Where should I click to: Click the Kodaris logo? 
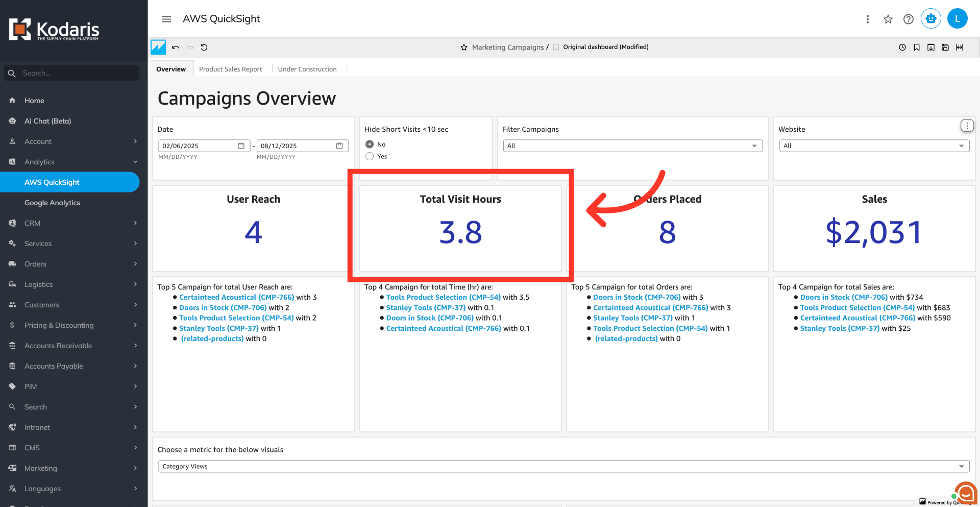coord(54,30)
